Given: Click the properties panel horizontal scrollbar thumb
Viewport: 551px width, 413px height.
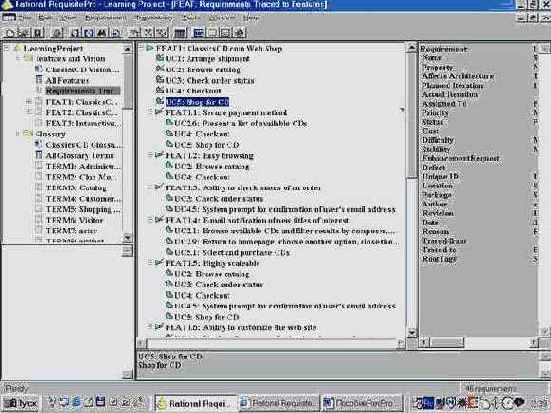Looking at the screenshot, I should click(447, 342).
